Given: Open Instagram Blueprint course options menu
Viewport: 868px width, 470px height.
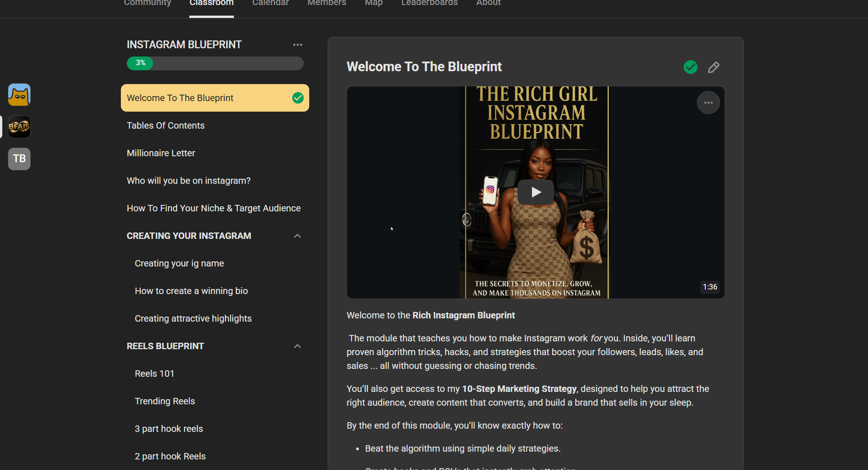Looking at the screenshot, I should click(x=298, y=45).
